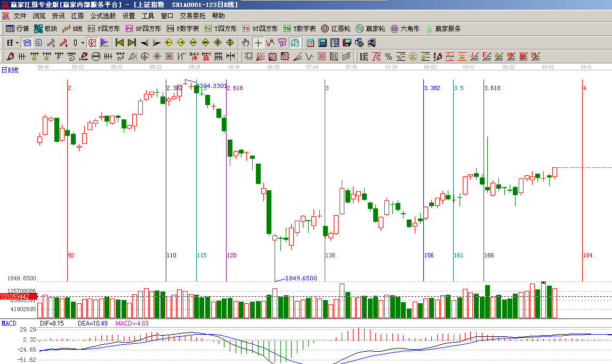Toggle the highlighted blue chart-mode button
612x364 pixels.
click(26, 43)
